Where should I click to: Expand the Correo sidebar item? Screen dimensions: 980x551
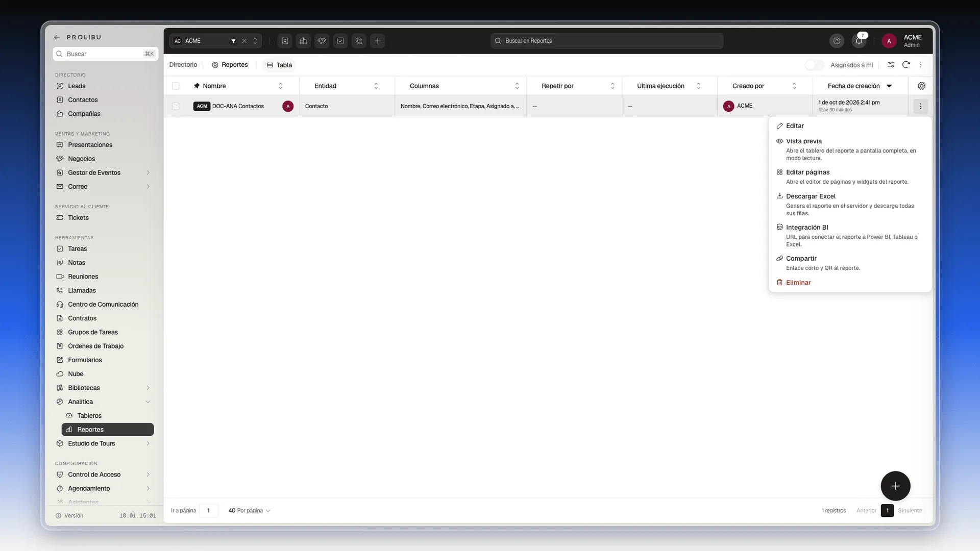(x=148, y=186)
